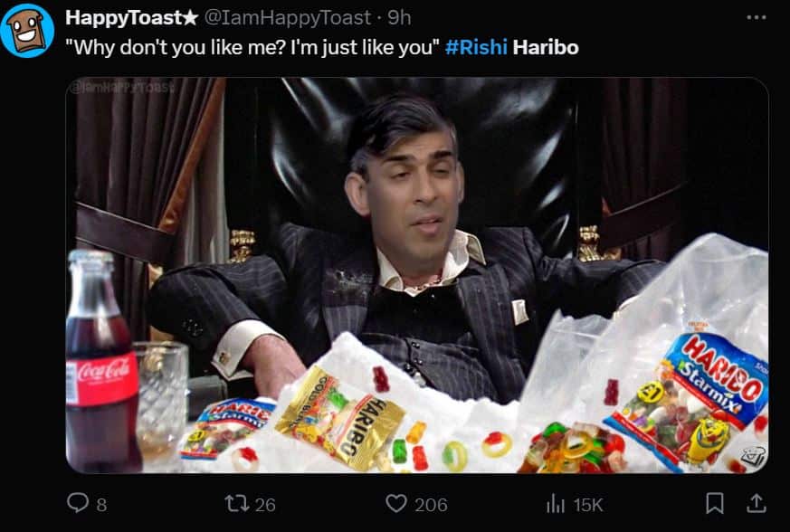The image size is (790, 532).
Task: Click the repost count 26
Action: [265, 505]
